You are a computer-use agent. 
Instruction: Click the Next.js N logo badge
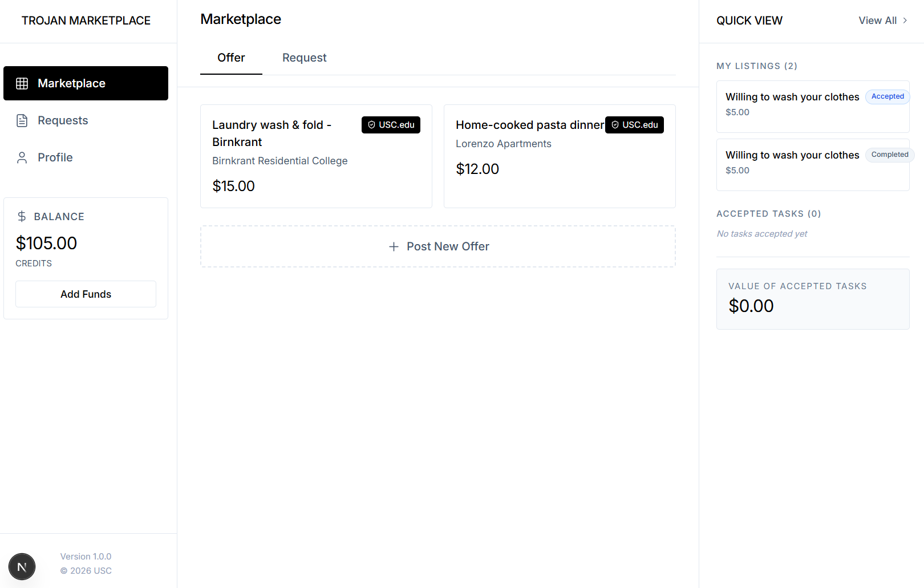pos(22,566)
